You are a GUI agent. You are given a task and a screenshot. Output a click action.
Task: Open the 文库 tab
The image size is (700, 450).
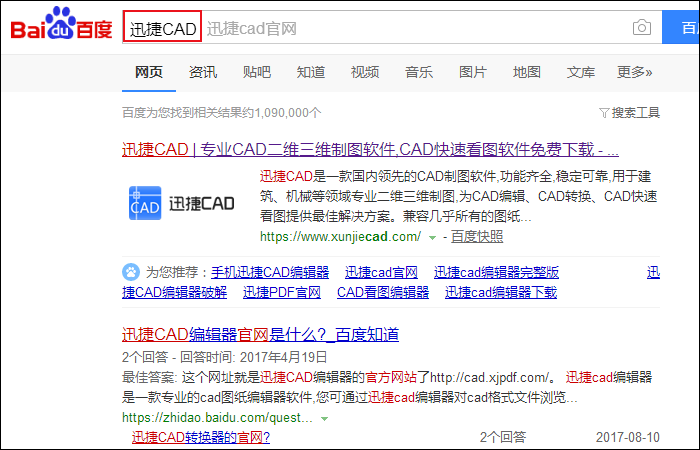coord(581,72)
